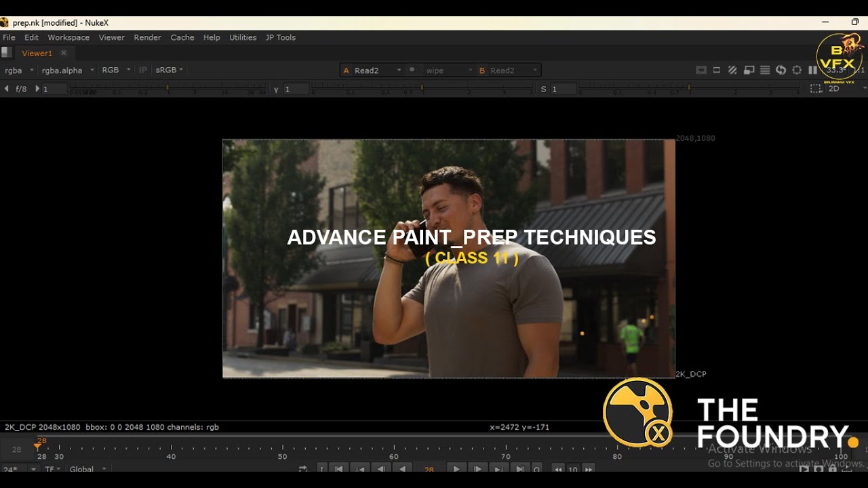
Task: Adjust the gain slider
Action: click(x=168, y=88)
